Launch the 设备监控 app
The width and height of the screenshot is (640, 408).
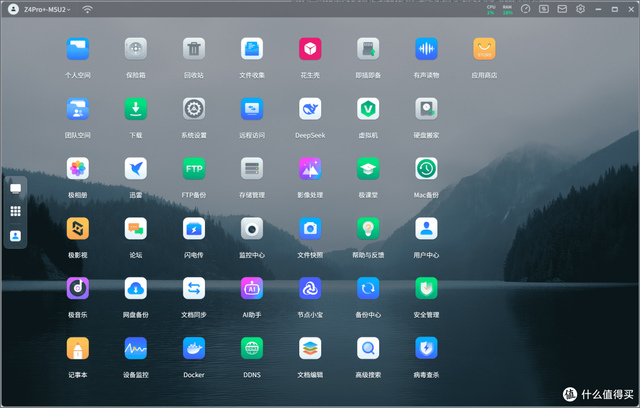pyautogui.click(x=136, y=348)
